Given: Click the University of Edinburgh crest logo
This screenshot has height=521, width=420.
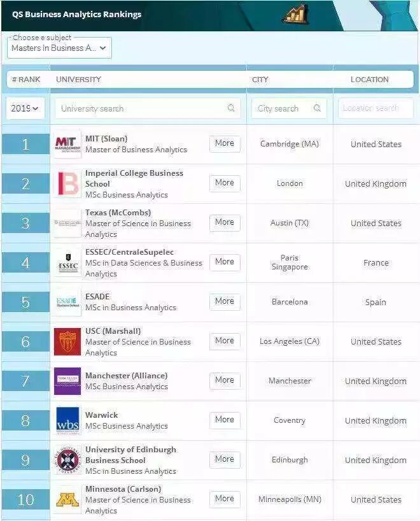Looking at the screenshot, I should (67, 460).
